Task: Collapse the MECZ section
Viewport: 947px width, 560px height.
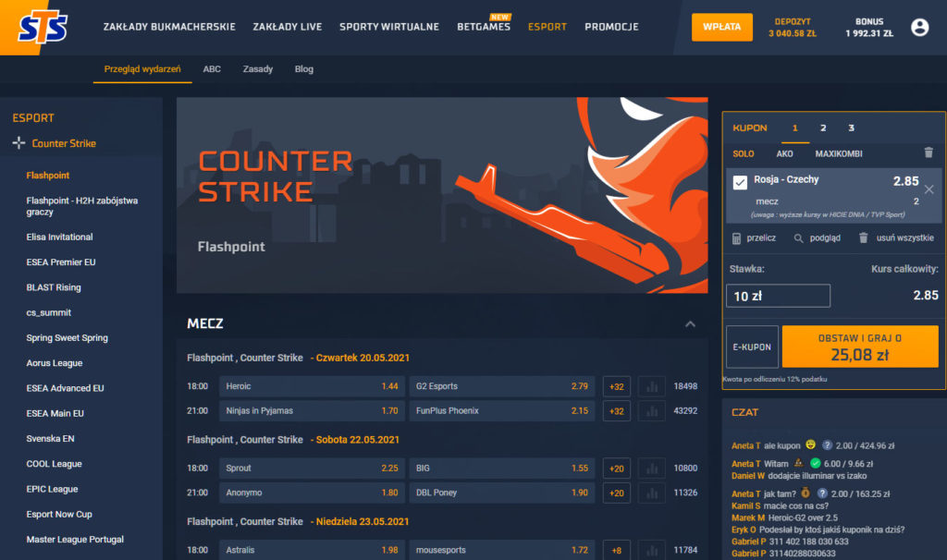Action: pos(690,324)
